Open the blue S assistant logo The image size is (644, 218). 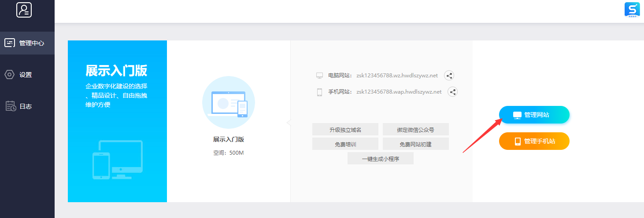click(632, 10)
